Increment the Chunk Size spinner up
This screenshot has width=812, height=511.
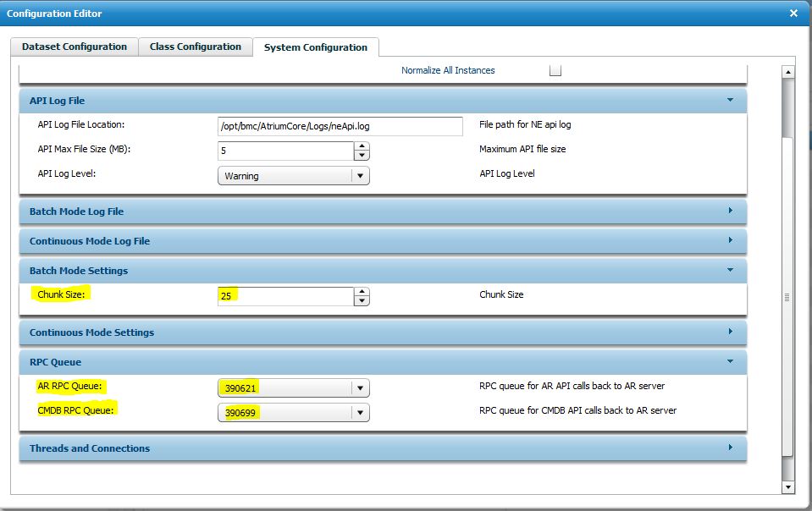coord(362,292)
